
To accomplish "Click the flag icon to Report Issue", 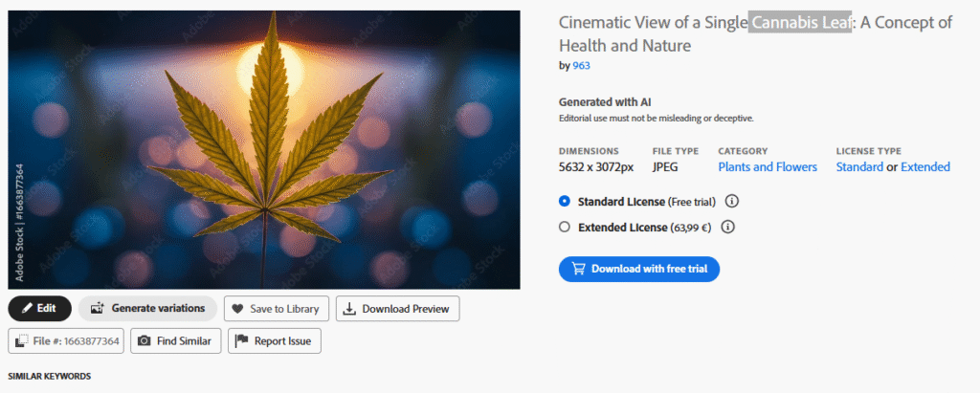I will click(241, 340).
